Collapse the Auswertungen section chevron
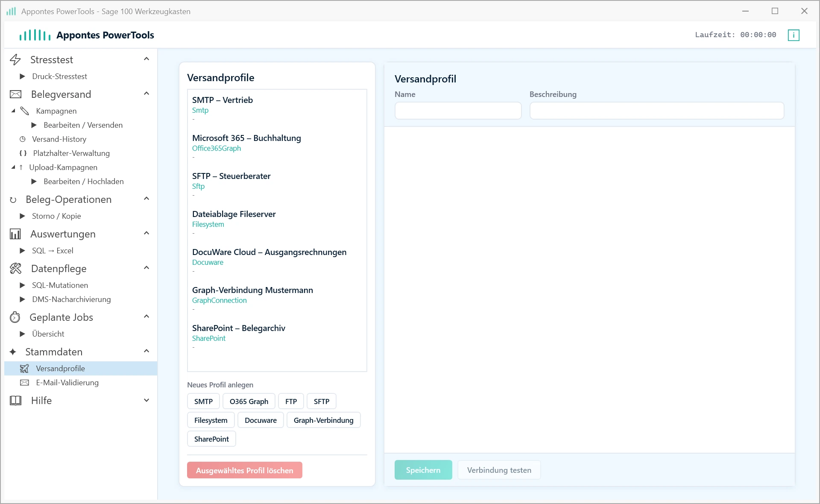This screenshot has height=504, width=820. 146,233
